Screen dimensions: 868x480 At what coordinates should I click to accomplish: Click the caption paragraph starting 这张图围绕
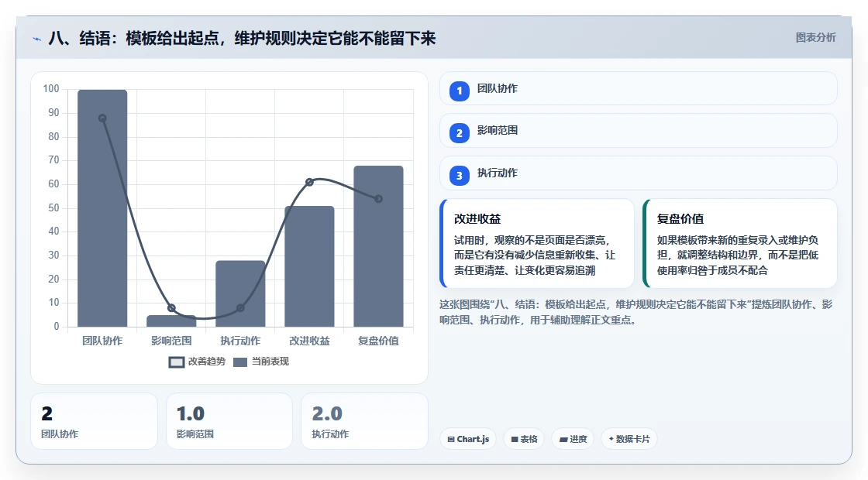click(x=636, y=312)
